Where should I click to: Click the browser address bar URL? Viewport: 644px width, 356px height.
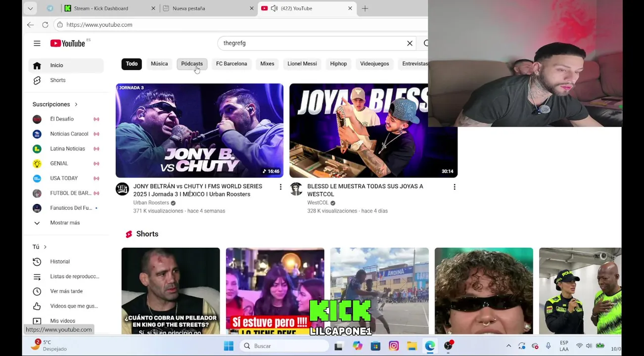[99, 25]
